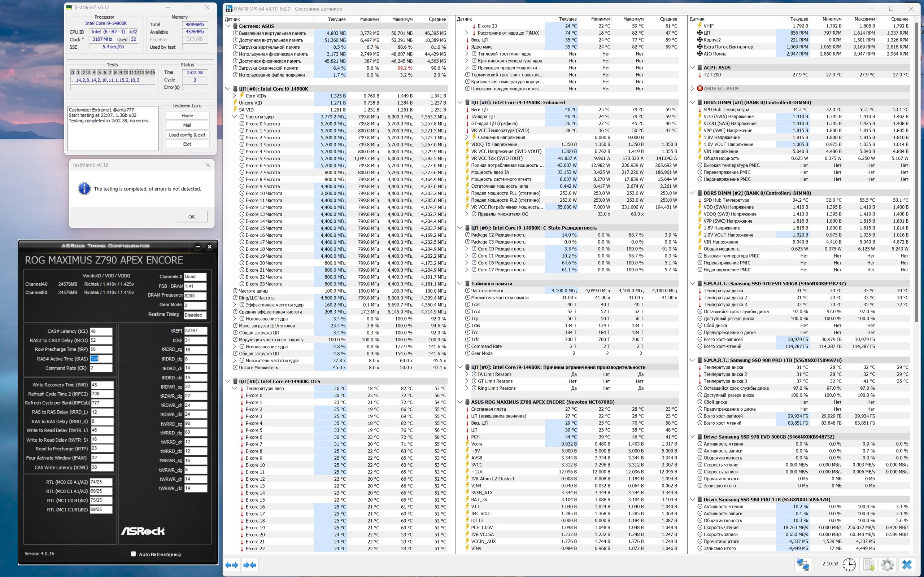
Task: Expand the 'IA Limit Reasons' row
Action: point(467,374)
